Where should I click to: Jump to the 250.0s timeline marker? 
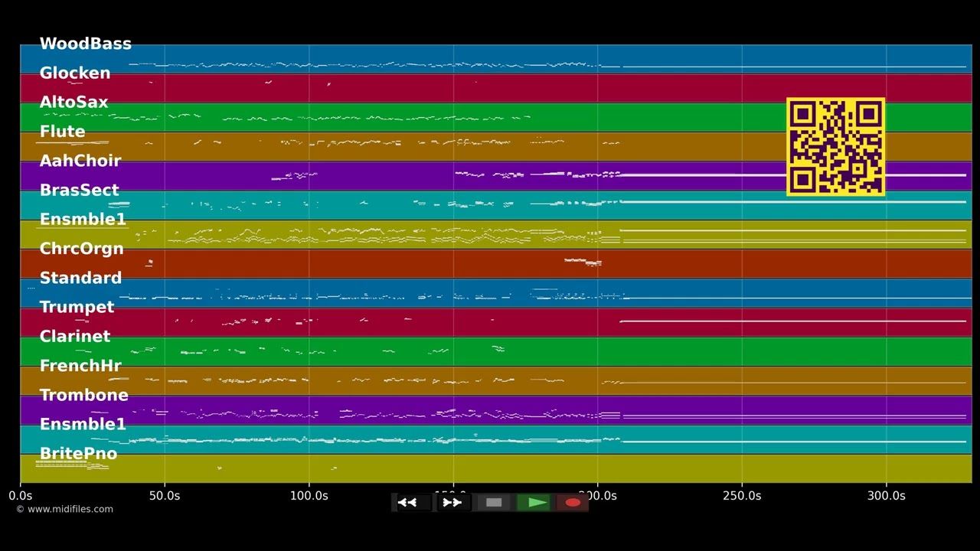(742, 496)
